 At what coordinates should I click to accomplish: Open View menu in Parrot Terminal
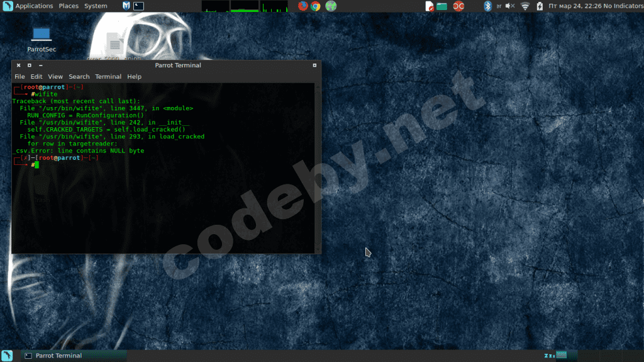pos(55,77)
